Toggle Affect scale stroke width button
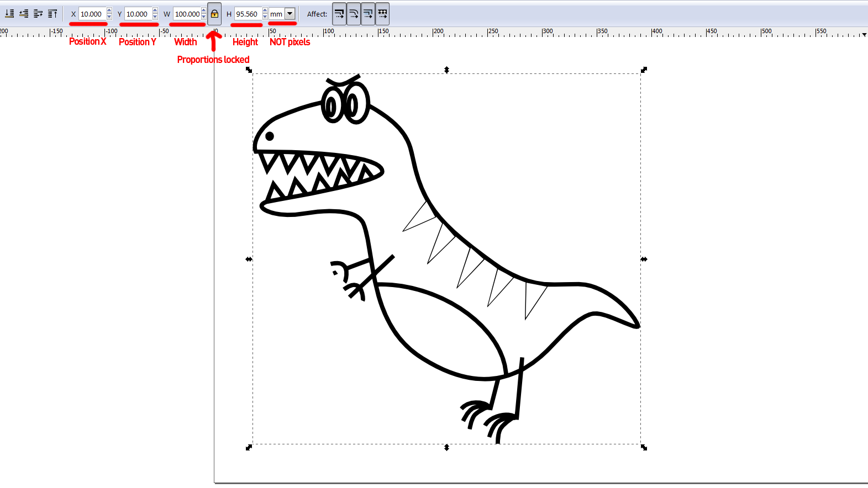 (339, 14)
